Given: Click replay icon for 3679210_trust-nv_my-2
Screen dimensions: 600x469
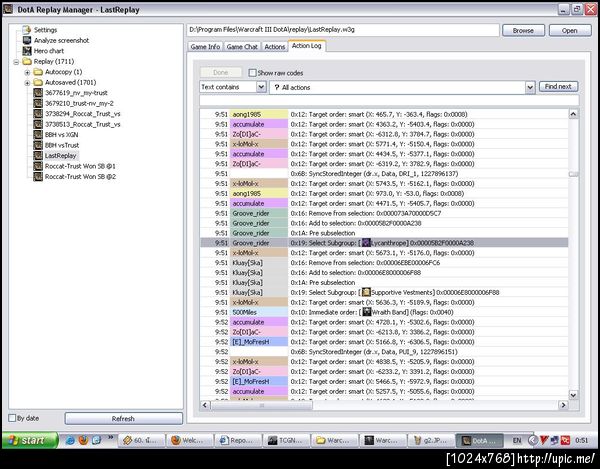Looking at the screenshot, I should 38,103.
